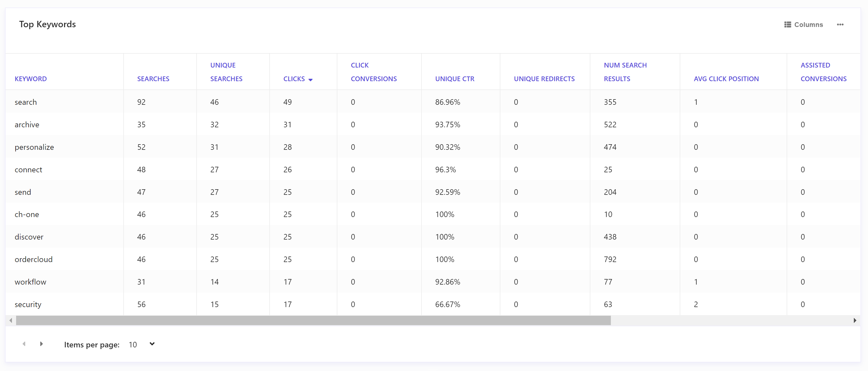
Task: Click the scrollbar right arrow
Action: coord(854,320)
